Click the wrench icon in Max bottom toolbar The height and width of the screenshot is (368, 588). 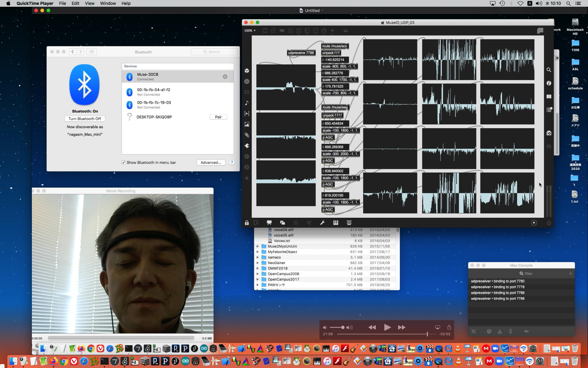pyautogui.click(x=322, y=223)
